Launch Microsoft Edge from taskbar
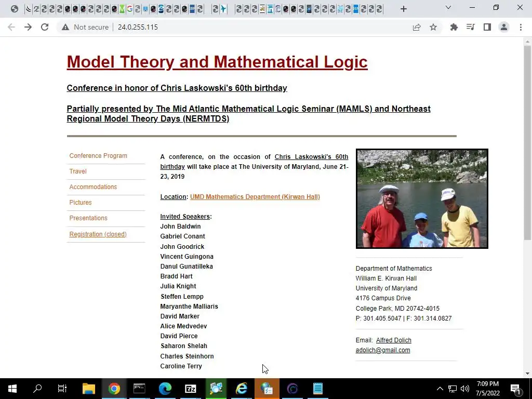The width and height of the screenshot is (532, 399). point(165,389)
